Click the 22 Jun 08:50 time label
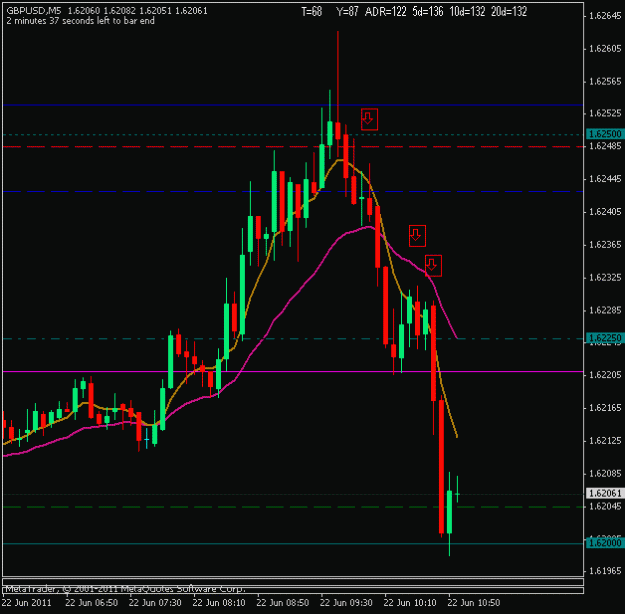625x614 pixels. click(283, 602)
